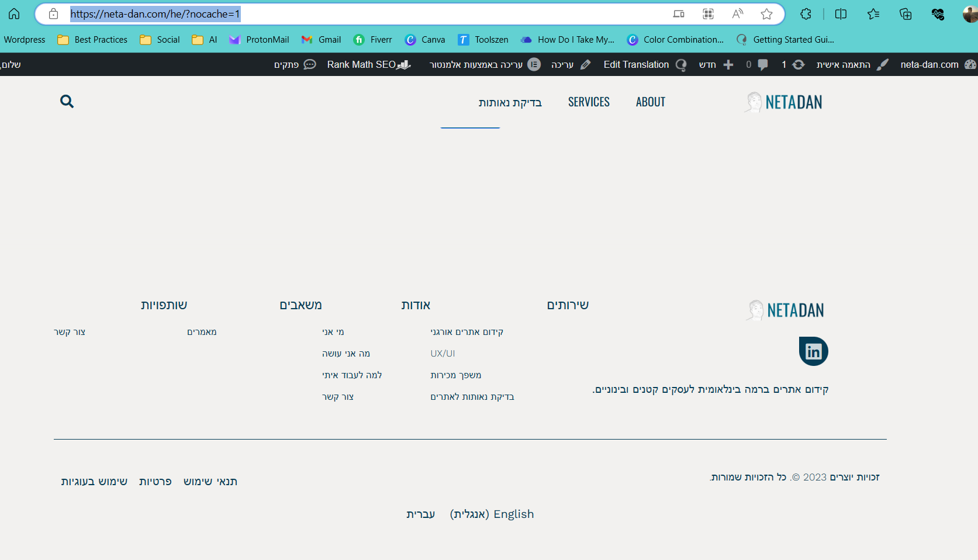
Task: Open neta-dan.com site menu in admin bar
Action: [938, 64]
